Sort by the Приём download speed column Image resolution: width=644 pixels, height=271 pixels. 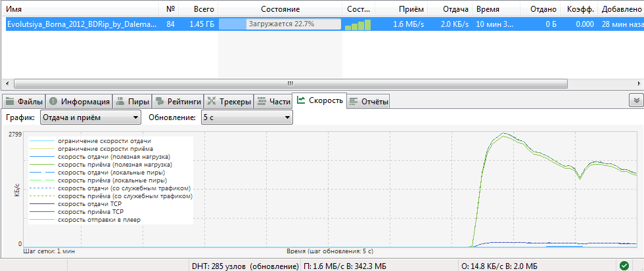(x=402, y=9)
